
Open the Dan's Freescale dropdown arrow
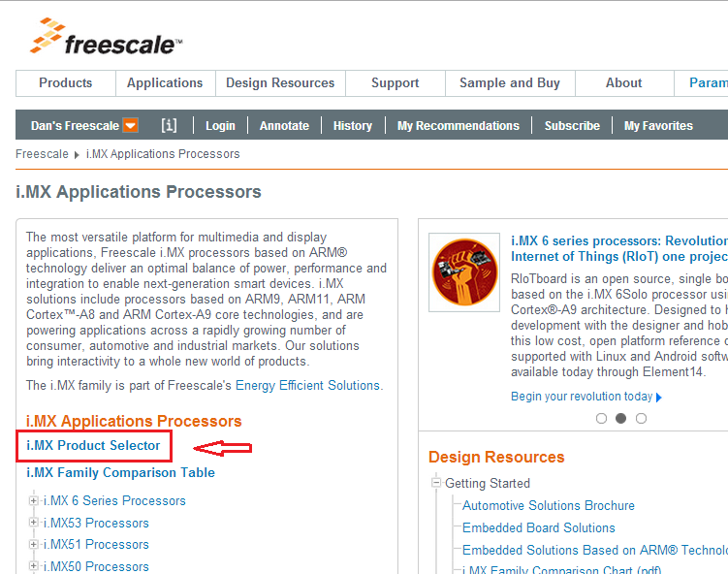131,125
